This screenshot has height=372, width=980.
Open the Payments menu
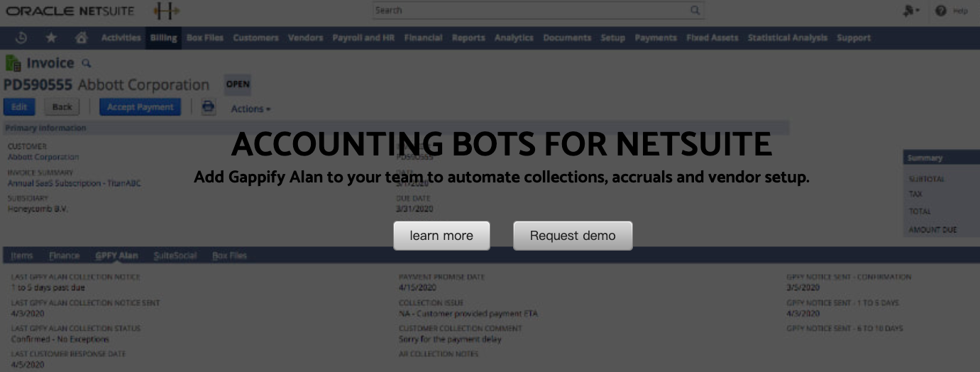click(x=656, y=38)
